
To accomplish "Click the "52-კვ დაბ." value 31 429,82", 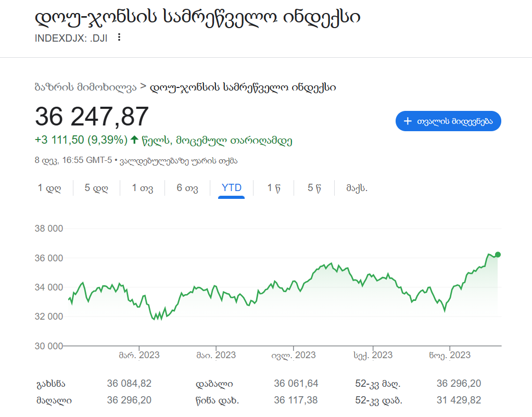I will point(459,400).
